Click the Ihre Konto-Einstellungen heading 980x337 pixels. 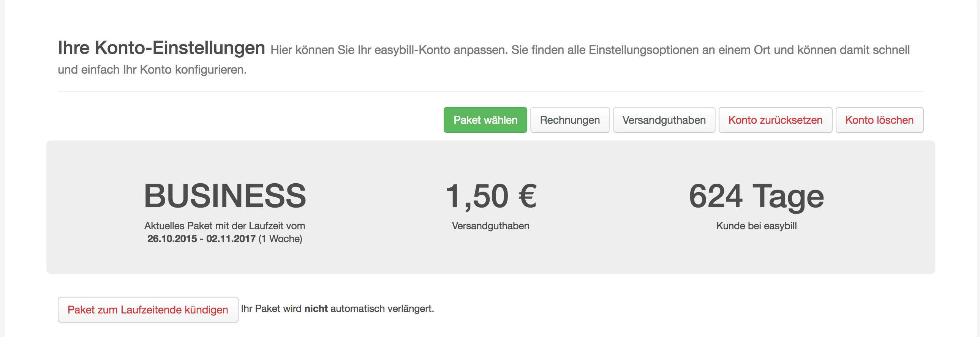(161, 48)
